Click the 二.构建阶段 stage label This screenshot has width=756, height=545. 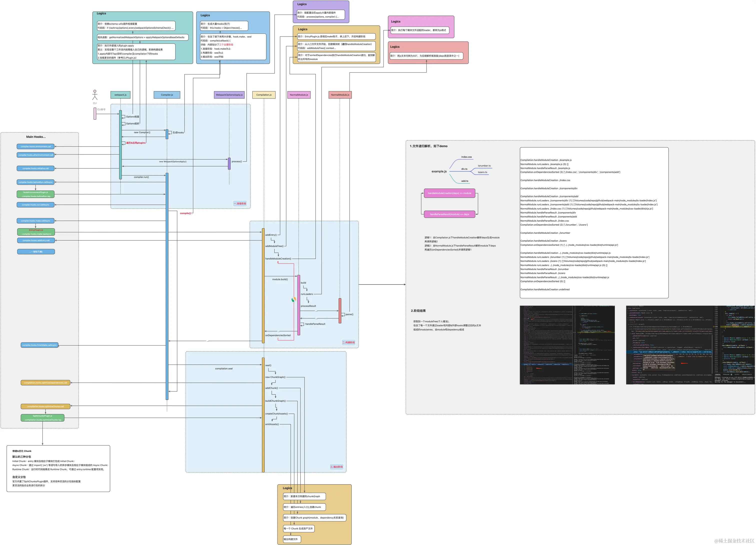click(x=349, y=342)
